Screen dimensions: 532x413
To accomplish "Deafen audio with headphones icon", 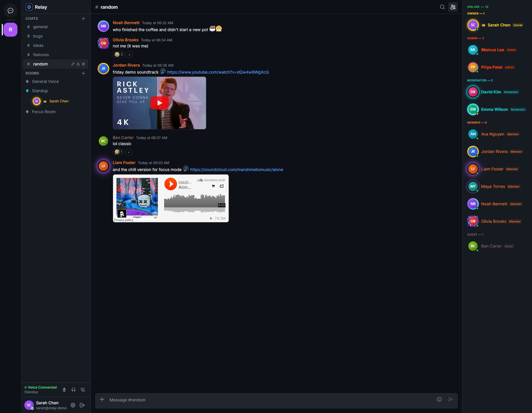I will point(73,390).
